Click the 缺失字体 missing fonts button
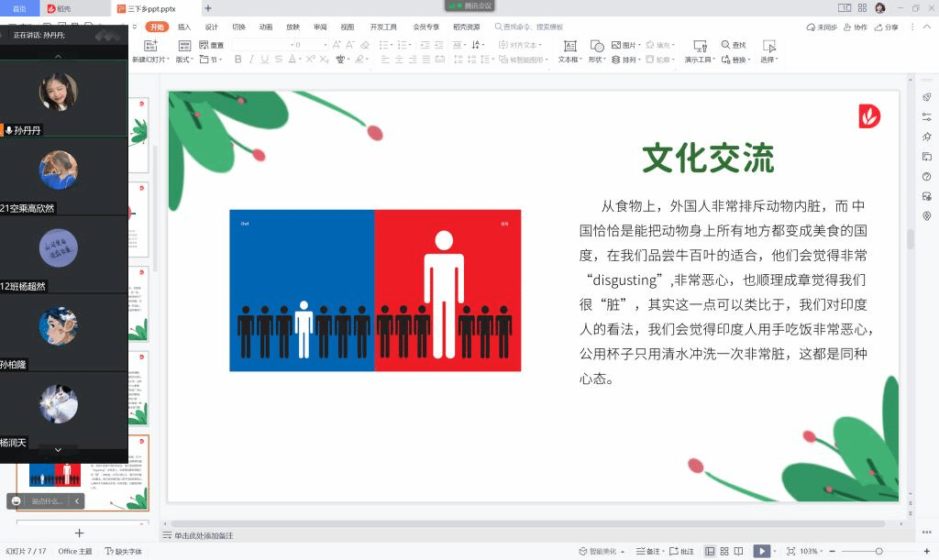939x560 pixels. (124, 551)
